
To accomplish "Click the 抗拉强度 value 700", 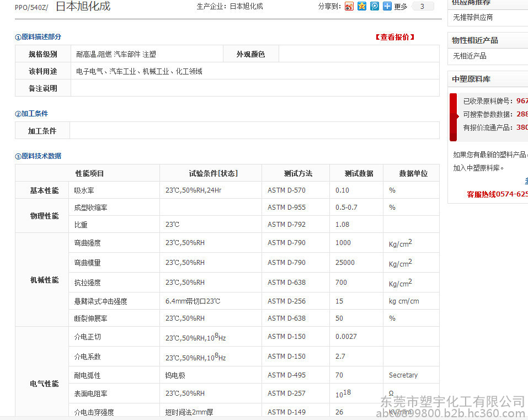I will [x=341, y=282].
